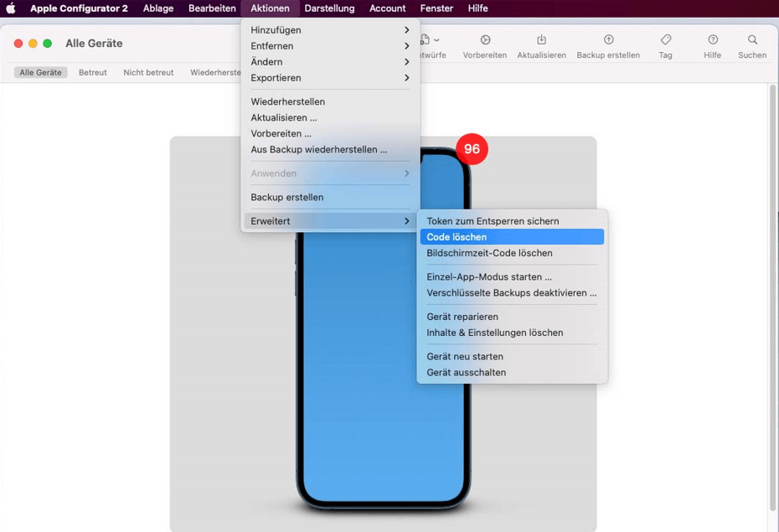This screenshot has width=779, height=532.
Task: Open the Hilfe menu in the menu bar
Action: coord(478,8)
